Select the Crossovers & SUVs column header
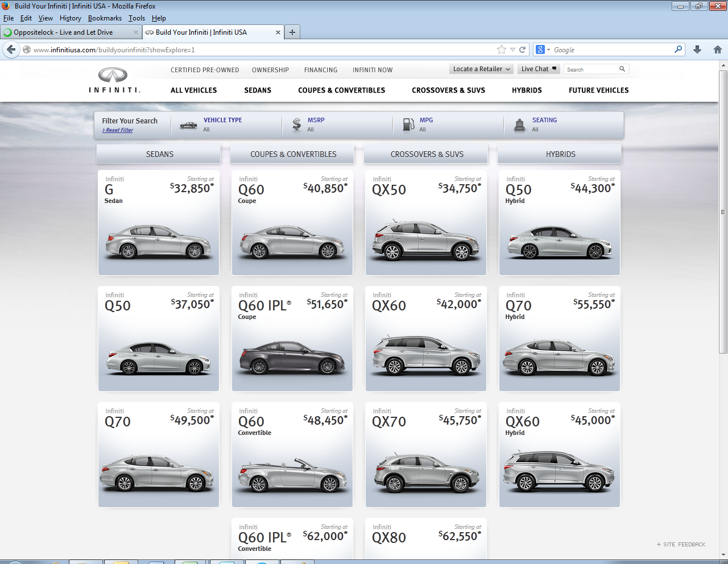The height and width of the screenshot is (564, 728). click(x=426, y=154)
